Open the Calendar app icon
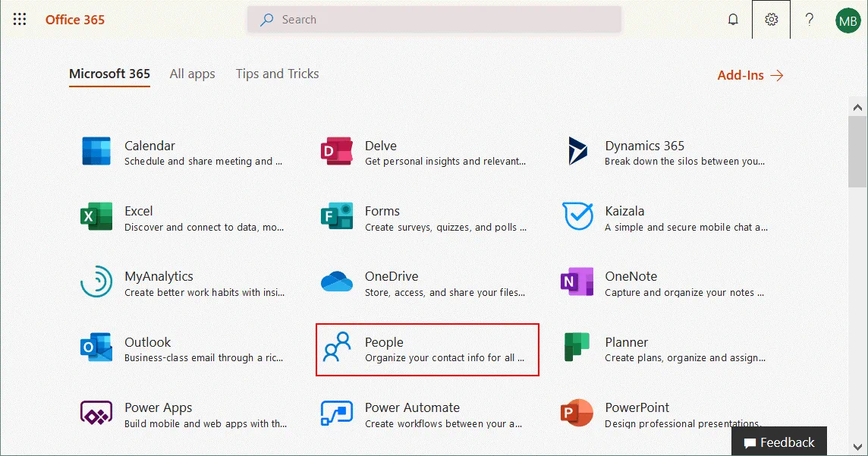 click(96, 151)
